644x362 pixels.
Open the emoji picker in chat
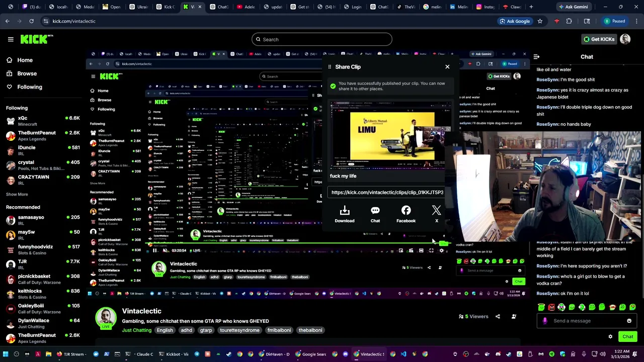[x=629, y=321]
